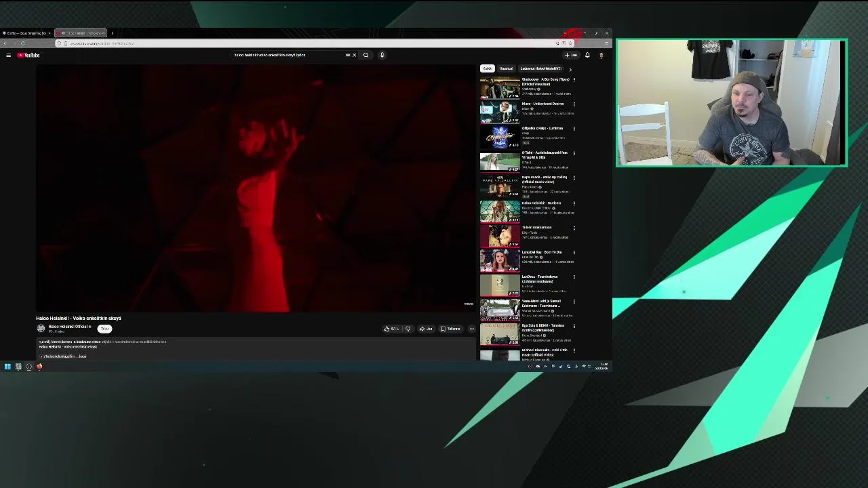Open more actions ellipsis under video
Image resolution: width=868 pixels, height=488 pixels.
(472, 329)
